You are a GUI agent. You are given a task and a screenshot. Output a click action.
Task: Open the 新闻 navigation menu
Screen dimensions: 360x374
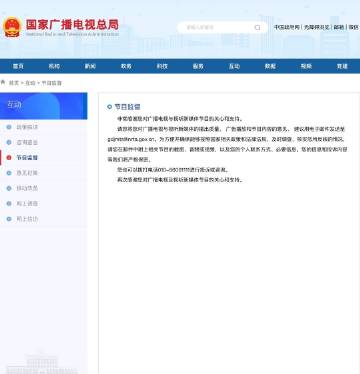pyautogui.click(x=90, y=66)
